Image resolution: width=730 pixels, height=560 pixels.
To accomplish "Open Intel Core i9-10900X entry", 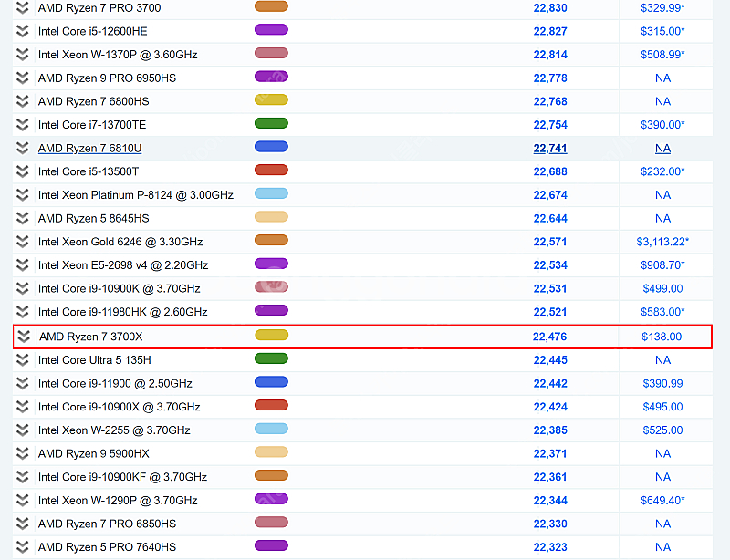I will click(x=120, y=407).
